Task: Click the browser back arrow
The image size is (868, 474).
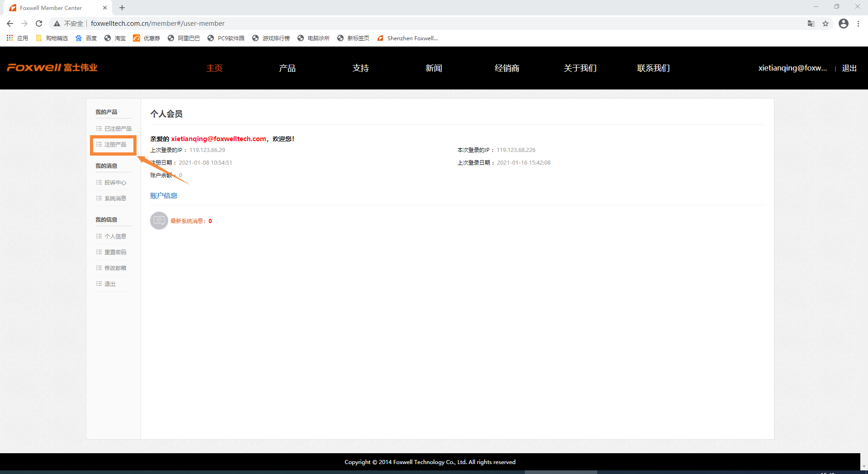Action: (10, 24)
